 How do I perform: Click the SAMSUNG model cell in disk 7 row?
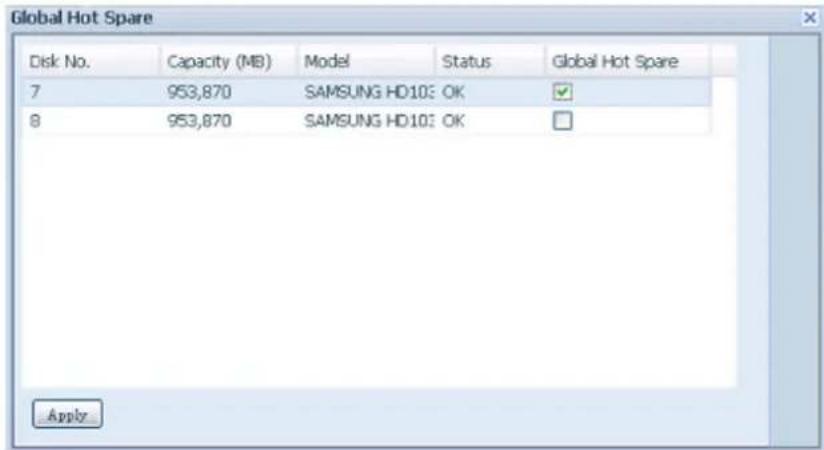[x=366, y=92]
